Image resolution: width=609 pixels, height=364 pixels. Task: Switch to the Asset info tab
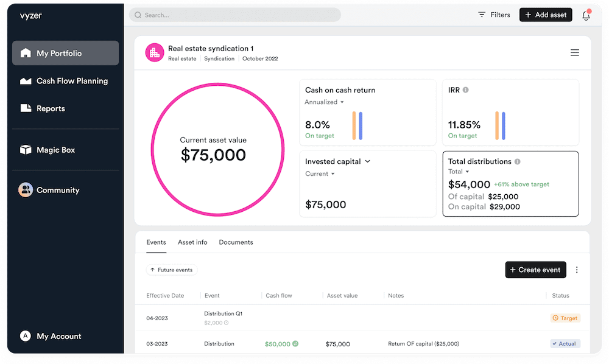(192, 242)
